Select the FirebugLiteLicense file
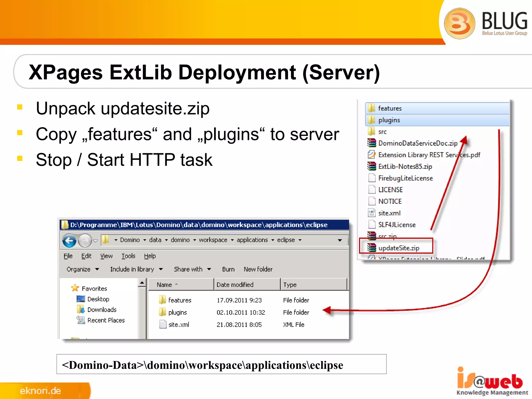The width and height of the screenshot is (532, 399). (x=405, y=178)
